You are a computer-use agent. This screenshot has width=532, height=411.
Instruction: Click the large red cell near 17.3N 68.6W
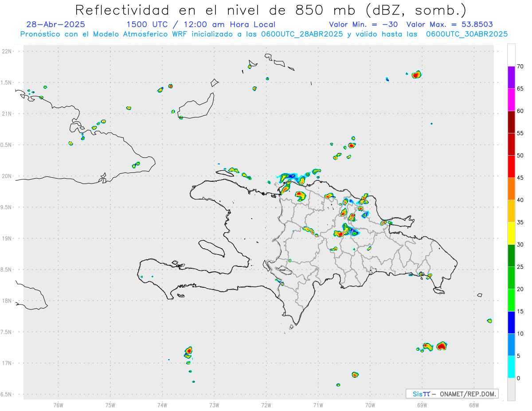(x=442, y=346)
